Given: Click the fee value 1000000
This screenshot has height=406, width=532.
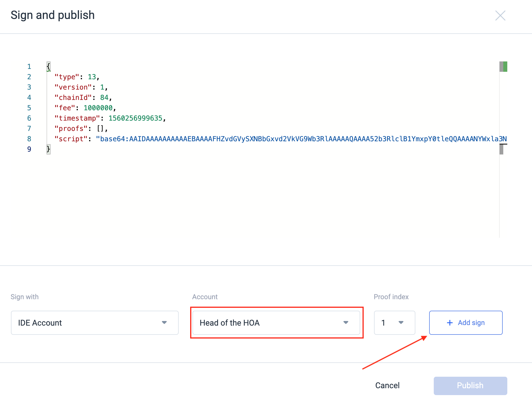Looking at the screenshot, I should pos(98,108).
